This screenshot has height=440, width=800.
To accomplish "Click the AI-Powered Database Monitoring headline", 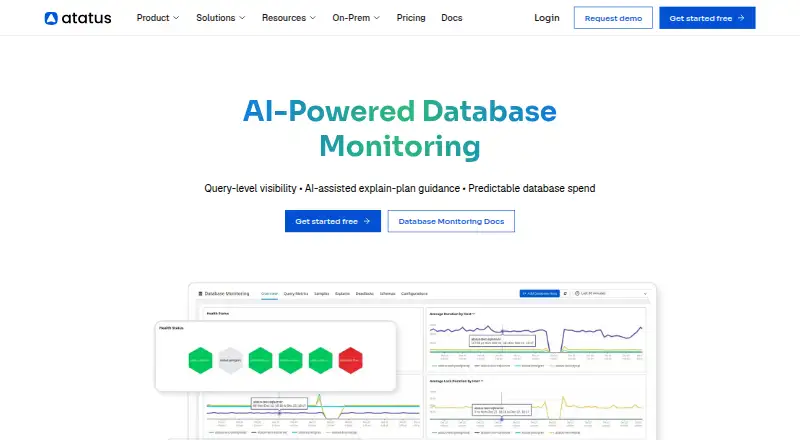I will [x=400, y=129].
